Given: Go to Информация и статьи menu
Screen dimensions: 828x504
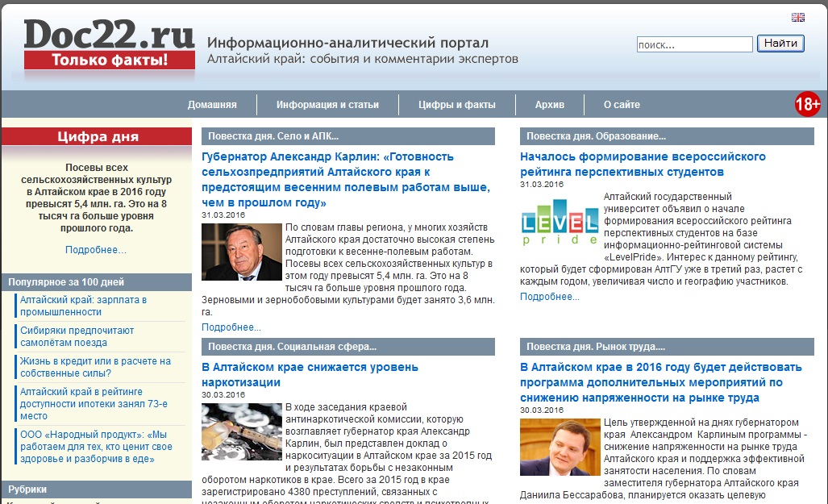Looking at the screenshot, I should pyautogui.click(x=327, y=105).
